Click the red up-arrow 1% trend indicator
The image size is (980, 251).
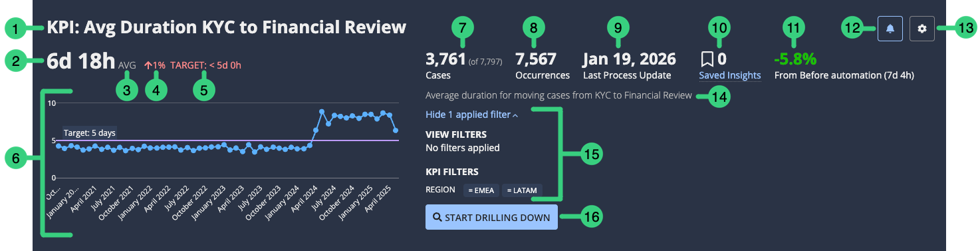click(154, 65)
